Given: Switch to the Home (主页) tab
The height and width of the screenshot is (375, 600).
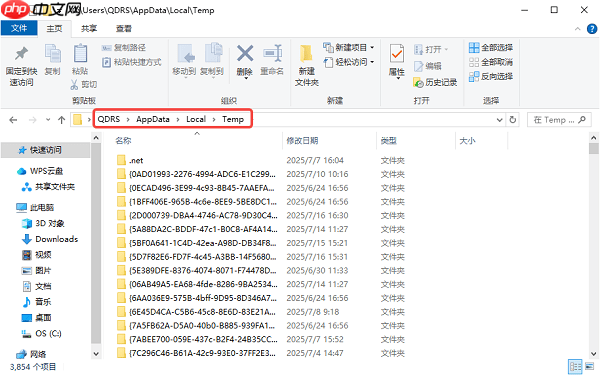Looking at the screenshot, I should point(54,29).
